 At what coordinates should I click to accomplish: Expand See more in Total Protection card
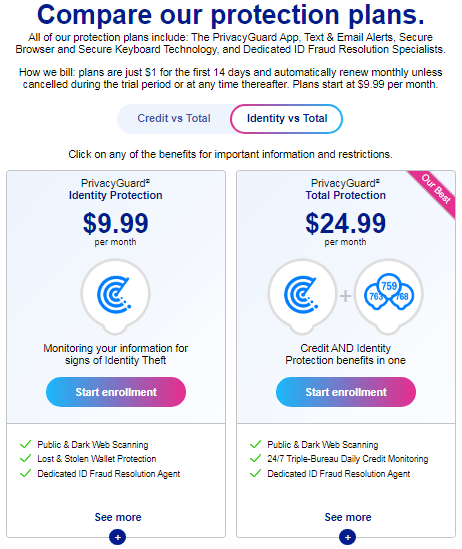point(348,517)
